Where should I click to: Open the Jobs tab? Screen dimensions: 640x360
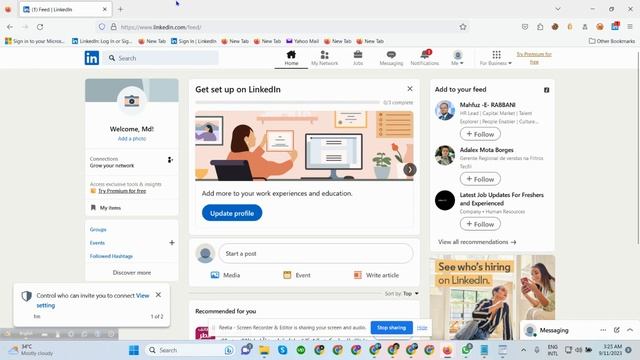click(x=358, y=58)
